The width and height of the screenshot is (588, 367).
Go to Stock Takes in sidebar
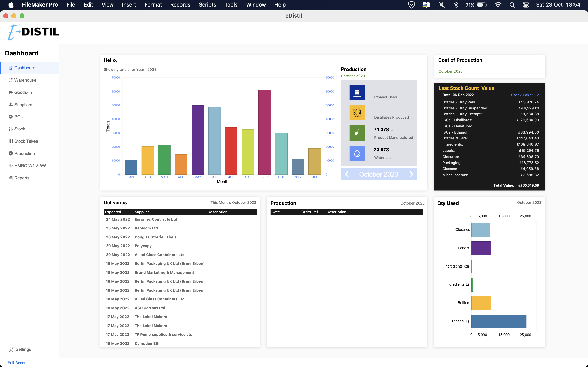26,141
